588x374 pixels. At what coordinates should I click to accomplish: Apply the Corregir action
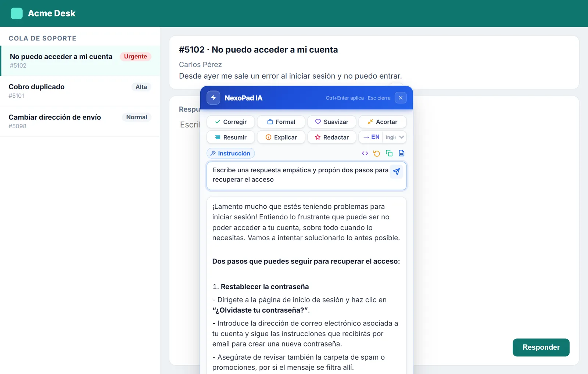pyautogui.click(x=231, y=122)
